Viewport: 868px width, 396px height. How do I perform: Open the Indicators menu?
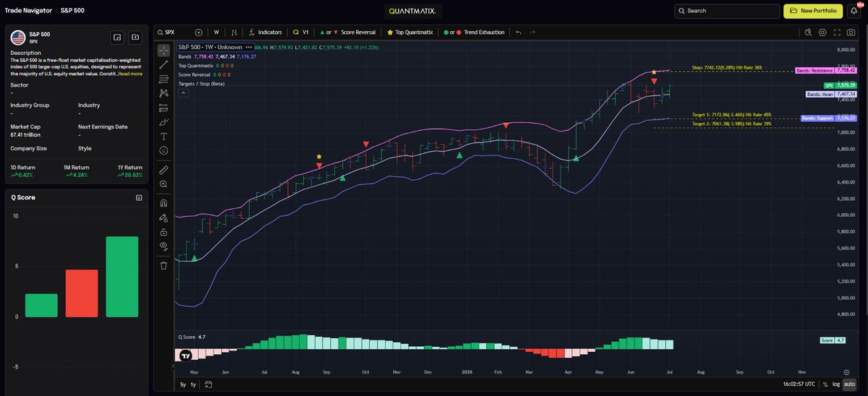(265, 33)
